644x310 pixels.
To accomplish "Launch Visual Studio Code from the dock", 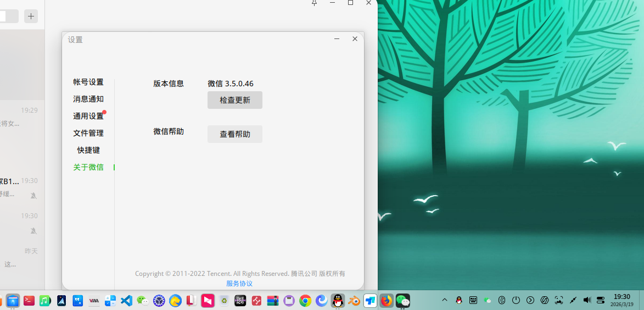I will [x=126, y=301].
